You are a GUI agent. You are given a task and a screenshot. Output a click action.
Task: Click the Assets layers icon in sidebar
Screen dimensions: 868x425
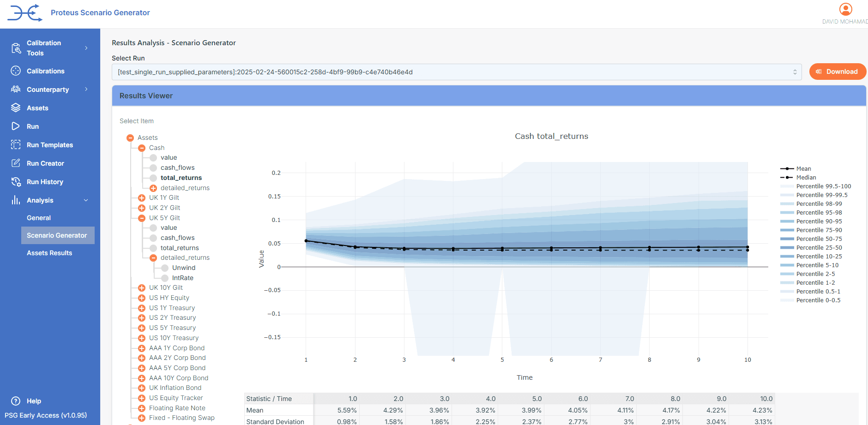click(16, 108)
